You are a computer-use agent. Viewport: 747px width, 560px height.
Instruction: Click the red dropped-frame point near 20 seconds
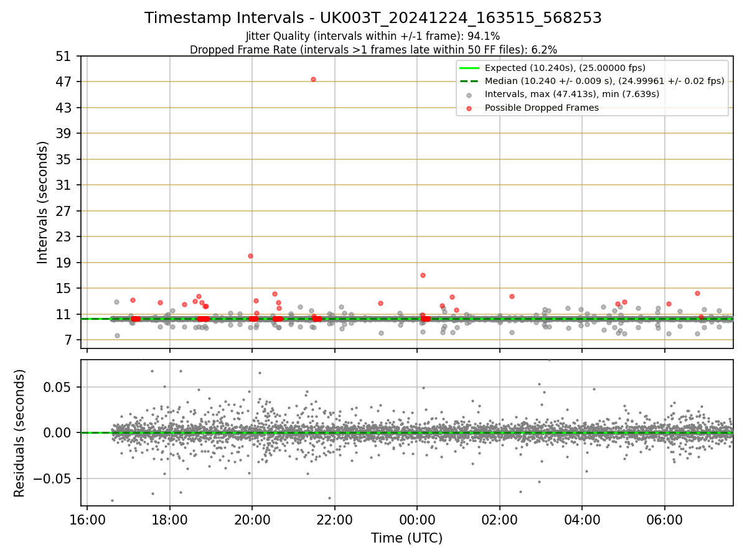[x=250, y=256]
